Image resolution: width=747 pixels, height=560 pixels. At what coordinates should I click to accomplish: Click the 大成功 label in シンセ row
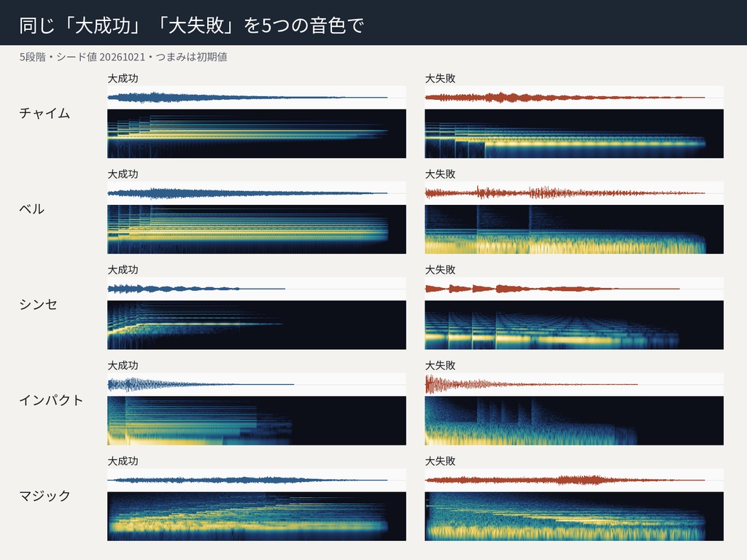click(123, 270)
